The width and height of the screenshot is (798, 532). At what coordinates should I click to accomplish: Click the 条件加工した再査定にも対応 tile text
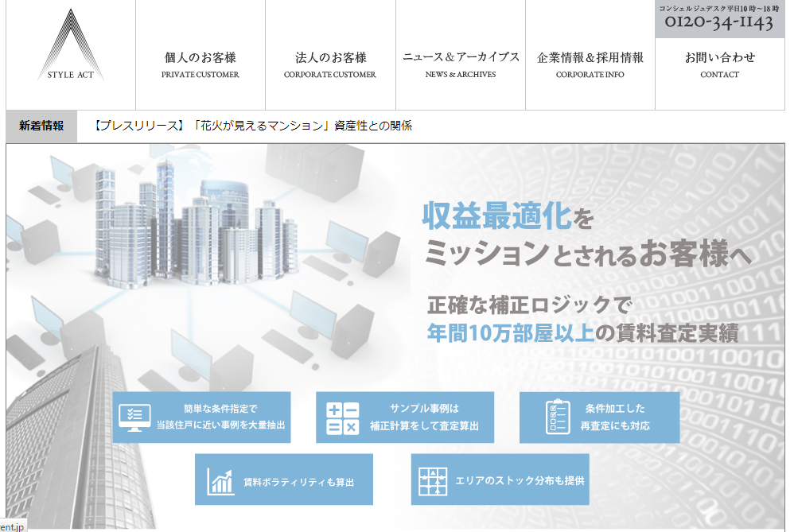[x=615, y=417]
